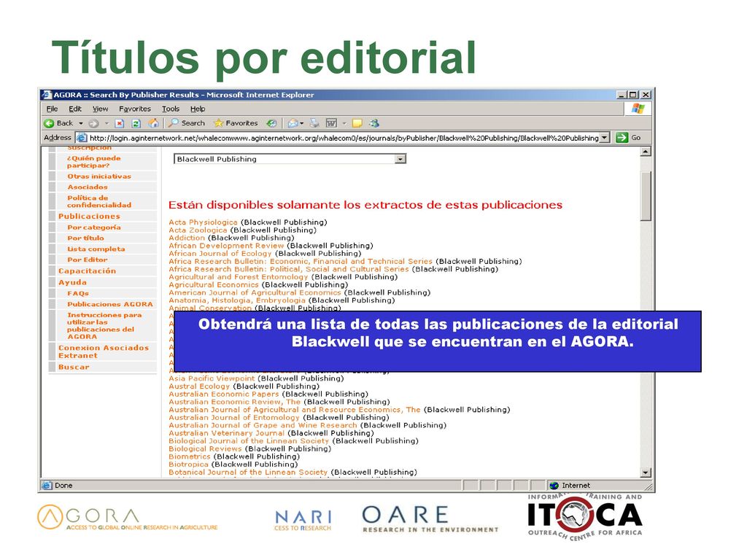Screen dimensions: 747x560
Task: Open African Journal of Ecology link
Action: coord(220,254)
